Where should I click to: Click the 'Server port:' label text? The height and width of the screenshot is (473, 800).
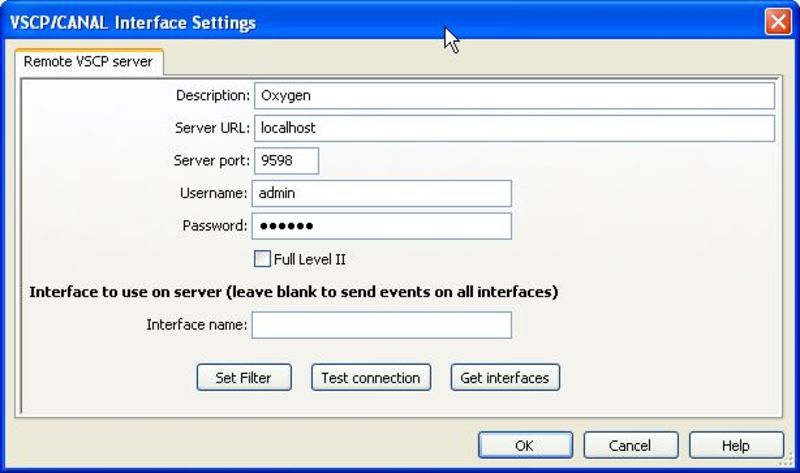pyautogui.click(x=211, y=161)
